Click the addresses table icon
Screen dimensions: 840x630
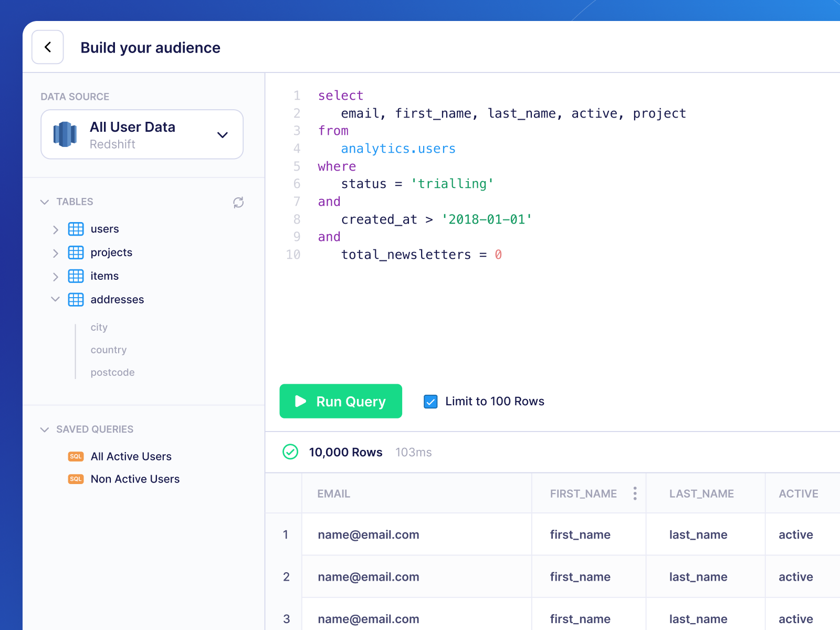(76, 299)
